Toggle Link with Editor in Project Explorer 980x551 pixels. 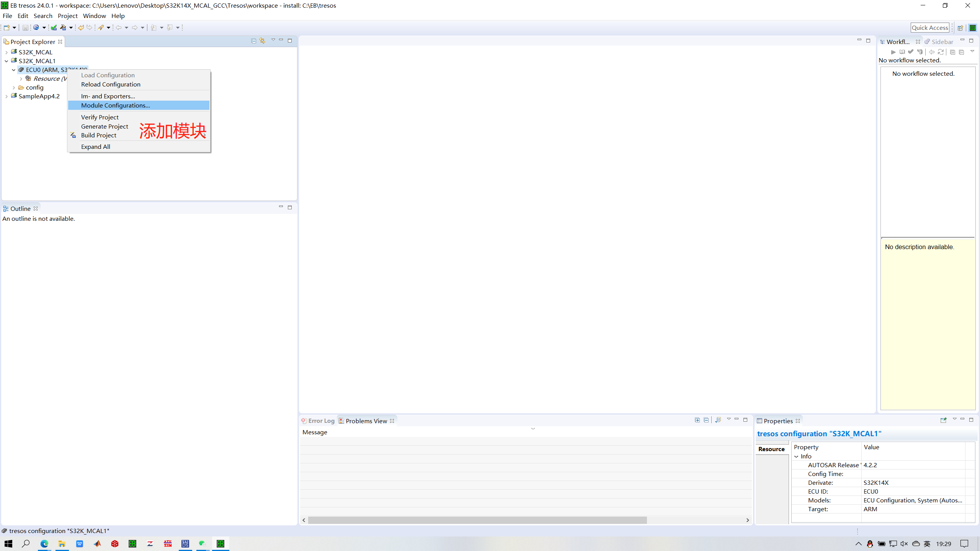click(x=262, y=41)
